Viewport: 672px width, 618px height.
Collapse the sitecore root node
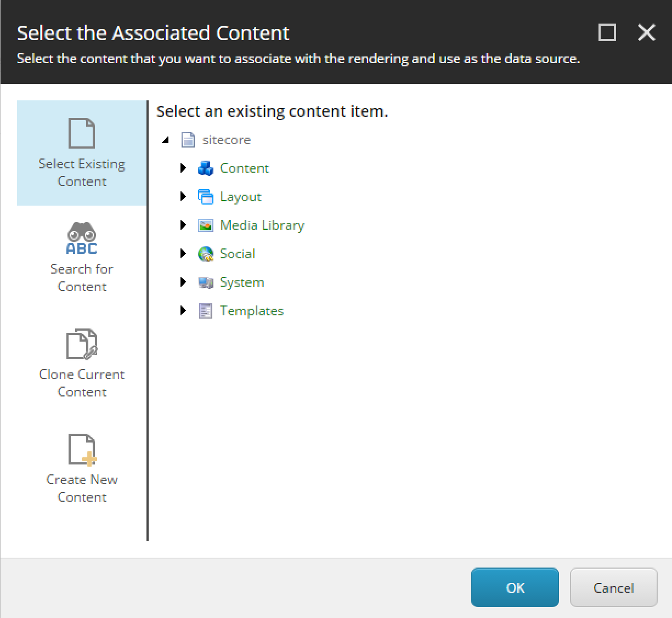click(x=165, y=140)
